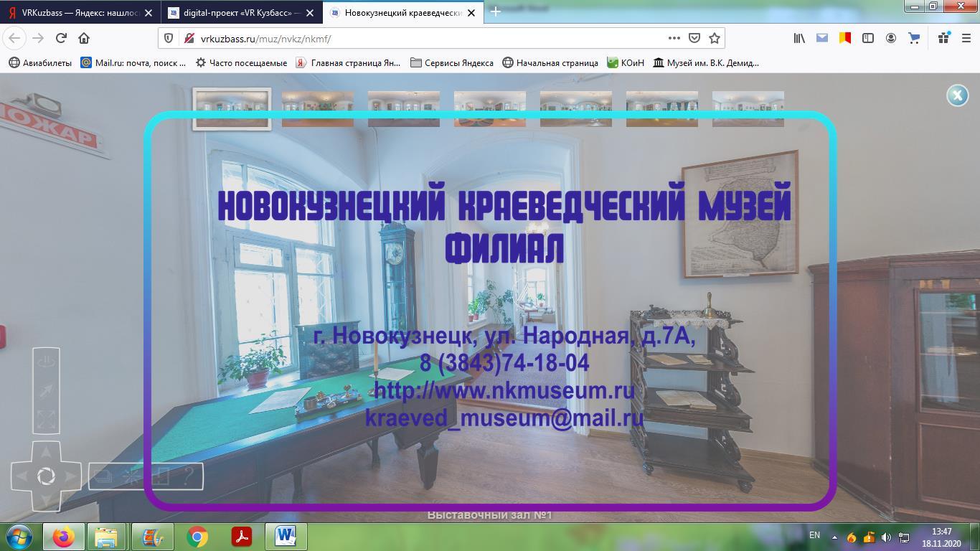
Task: Open Adobe Reader from the taskbar
Action: (241, 537)
